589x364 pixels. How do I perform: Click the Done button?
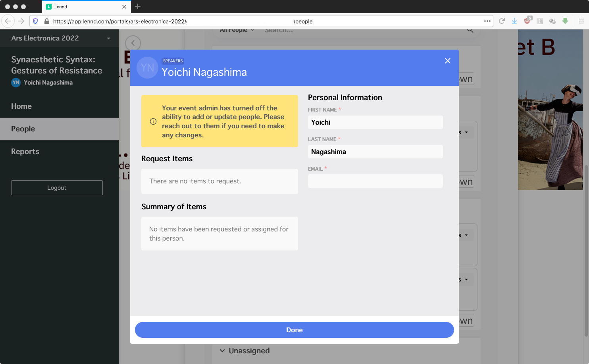(294, 330)
